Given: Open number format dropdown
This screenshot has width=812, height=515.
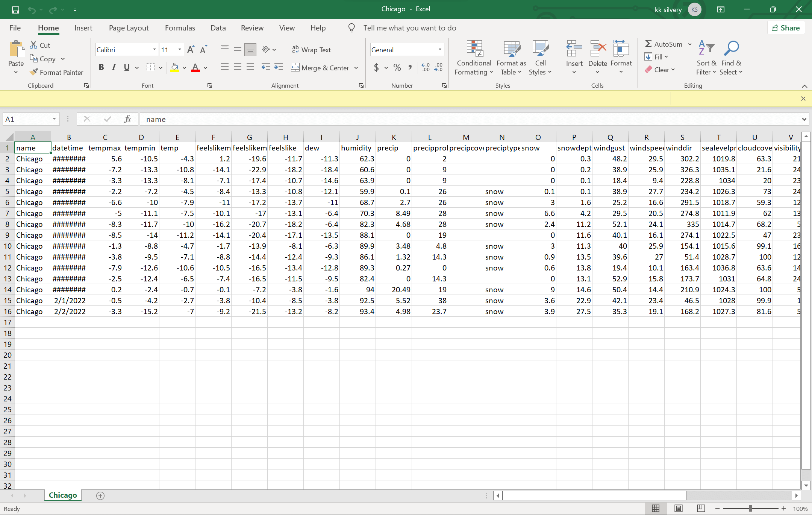Looking at the screenshot, I should (440, 50).
